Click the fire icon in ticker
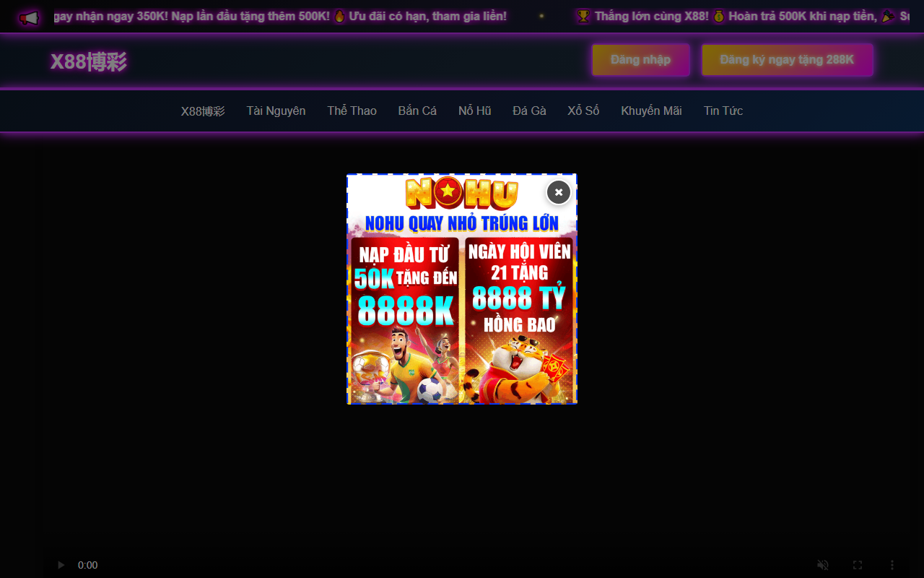924x578 pixels. coord(339,16)
